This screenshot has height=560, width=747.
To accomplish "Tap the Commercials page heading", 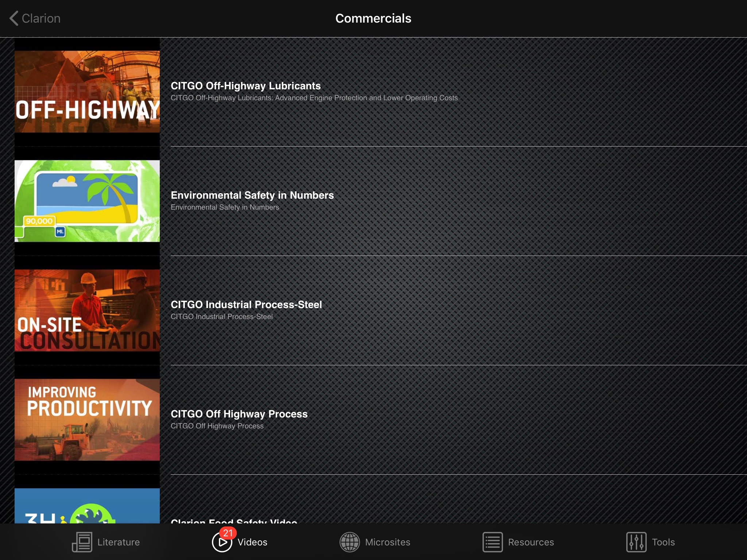I will (373, 18).
